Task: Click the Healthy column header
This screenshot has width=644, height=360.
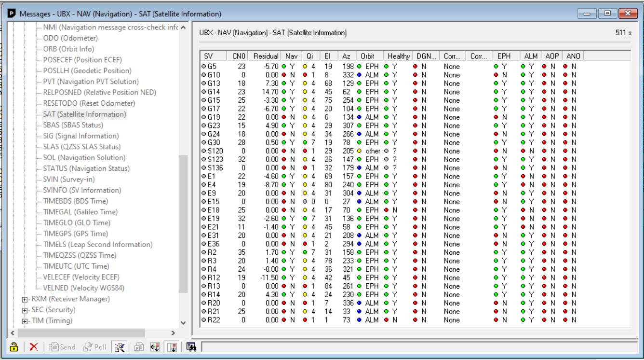Action: click(x=398, y=56)
